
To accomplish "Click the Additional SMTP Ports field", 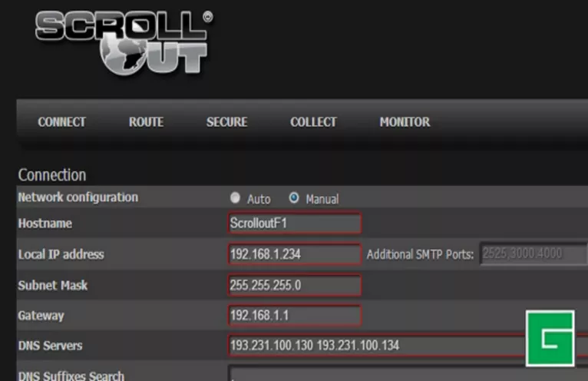I will click(533, 254).
